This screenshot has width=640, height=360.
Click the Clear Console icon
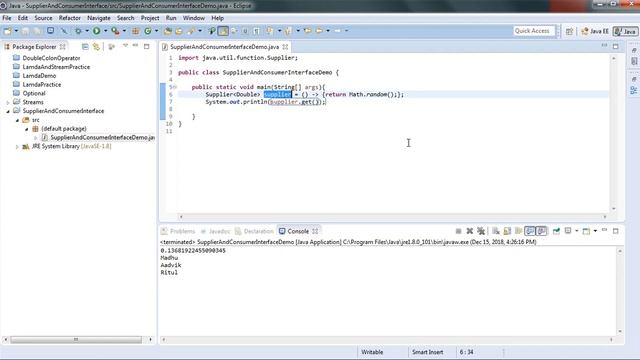pos(496,231)
